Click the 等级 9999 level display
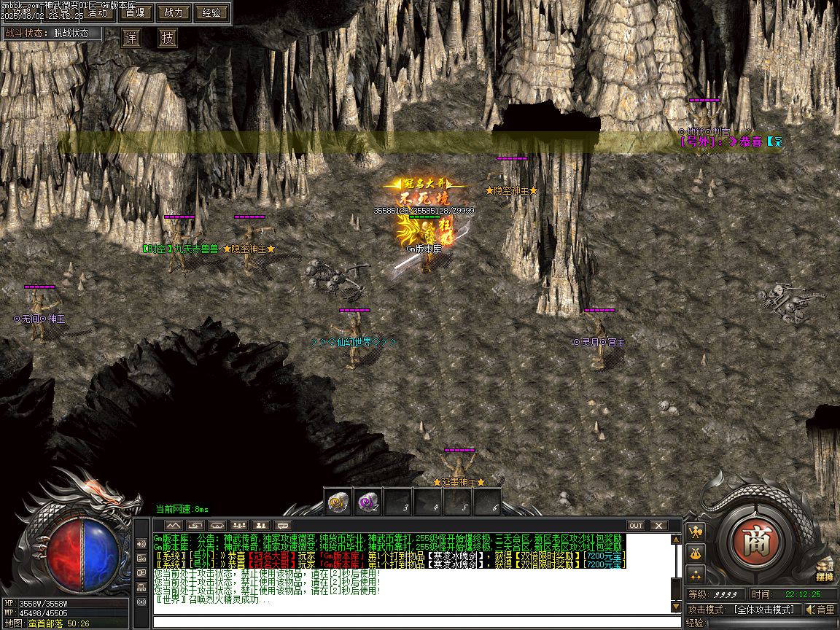The image size is (840, 630). (x=716, y=594)
